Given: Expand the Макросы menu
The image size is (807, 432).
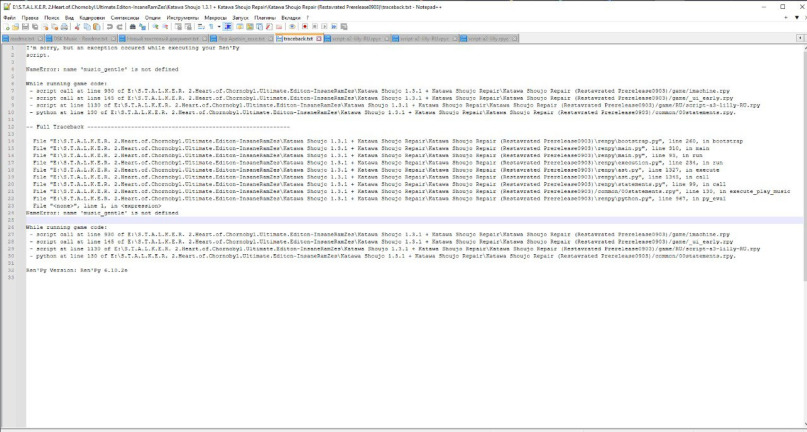Looking at the screenshot, I should [213, 17].
